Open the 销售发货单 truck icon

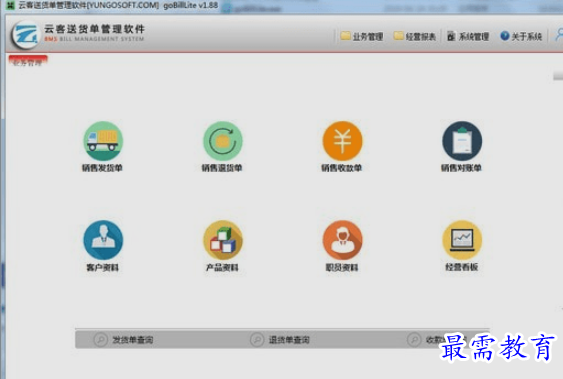point(103,141)
